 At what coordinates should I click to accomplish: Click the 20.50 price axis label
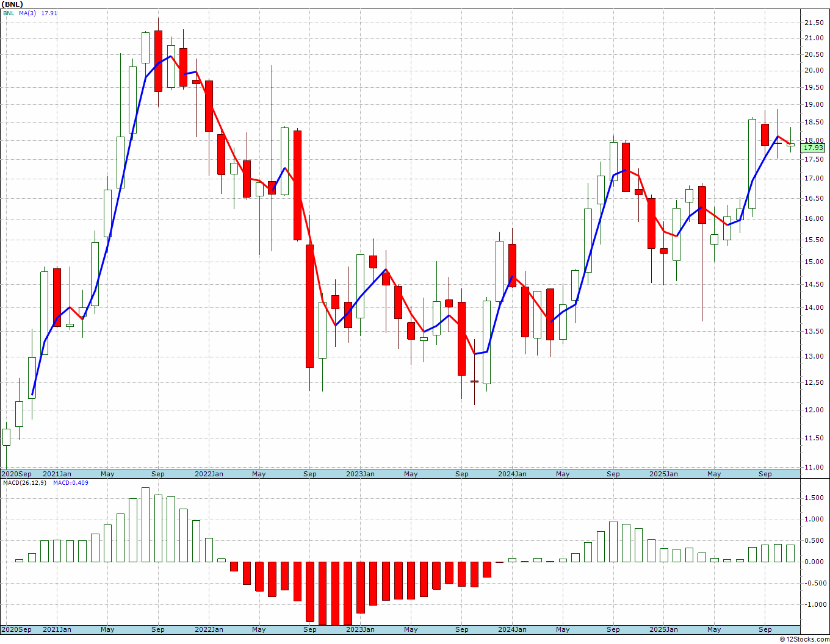point(814,54)
